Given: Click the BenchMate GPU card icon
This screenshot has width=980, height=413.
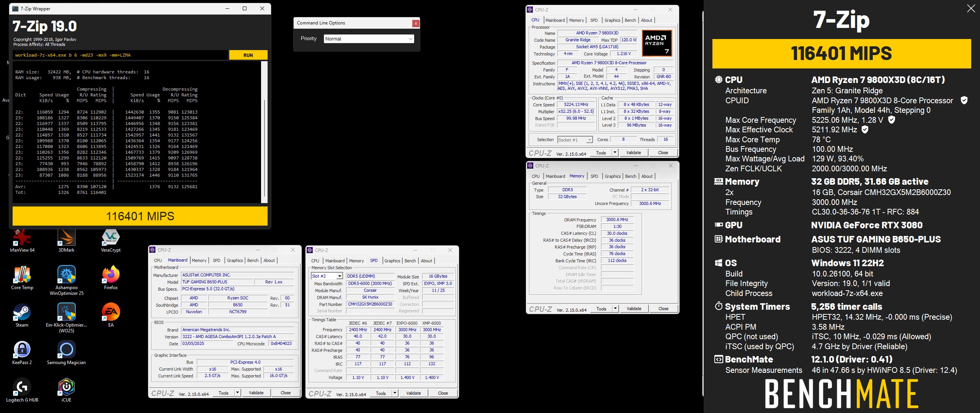Looking at the screenshot, I should (x=719, y=225).
